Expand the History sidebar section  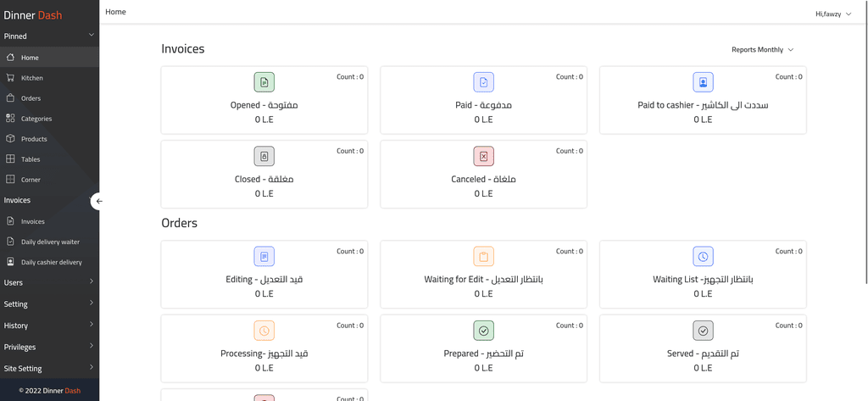click(92, 325)
